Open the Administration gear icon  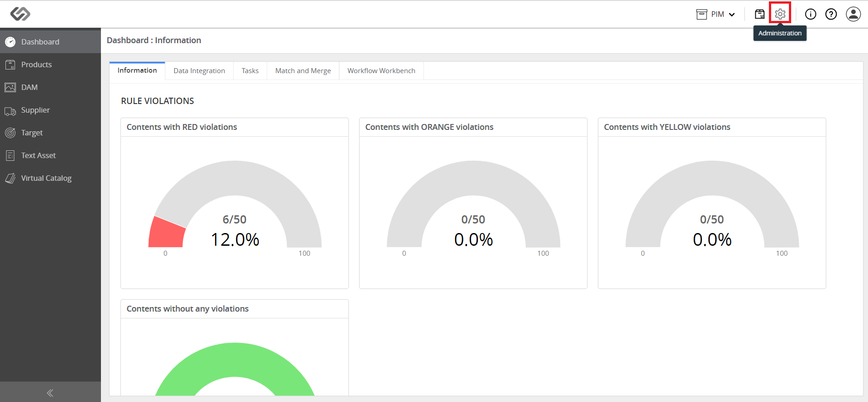point(780,14)
